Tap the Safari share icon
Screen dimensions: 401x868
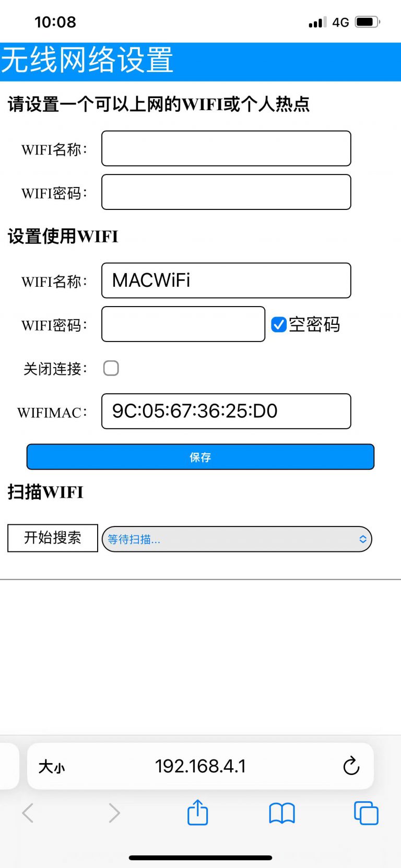197,812
